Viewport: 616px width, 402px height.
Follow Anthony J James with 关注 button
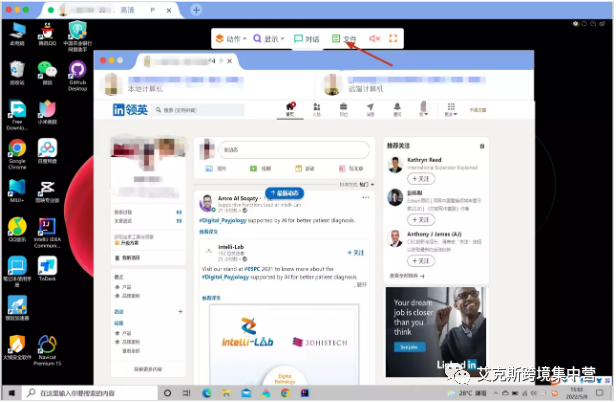[421, 261]
